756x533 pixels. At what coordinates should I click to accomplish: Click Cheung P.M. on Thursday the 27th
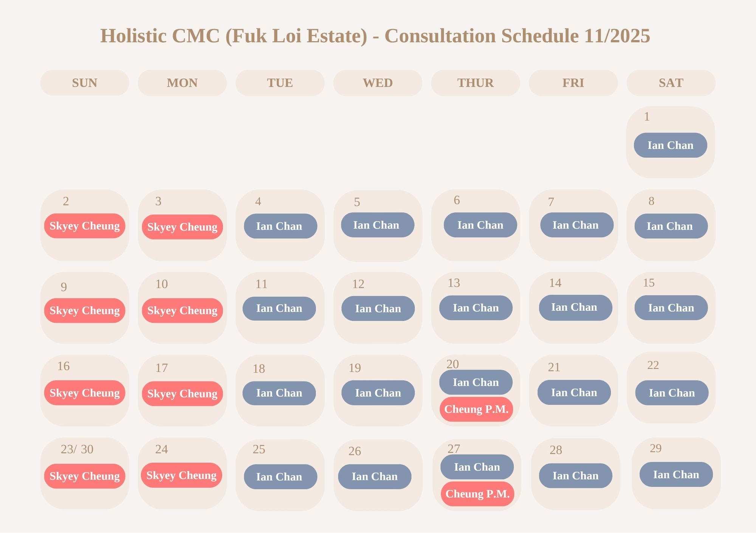pos(477,494)
